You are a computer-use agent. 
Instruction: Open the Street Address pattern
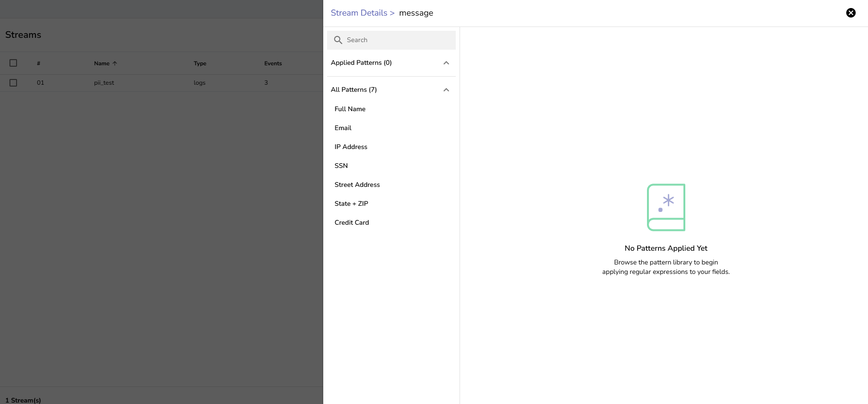357,184
